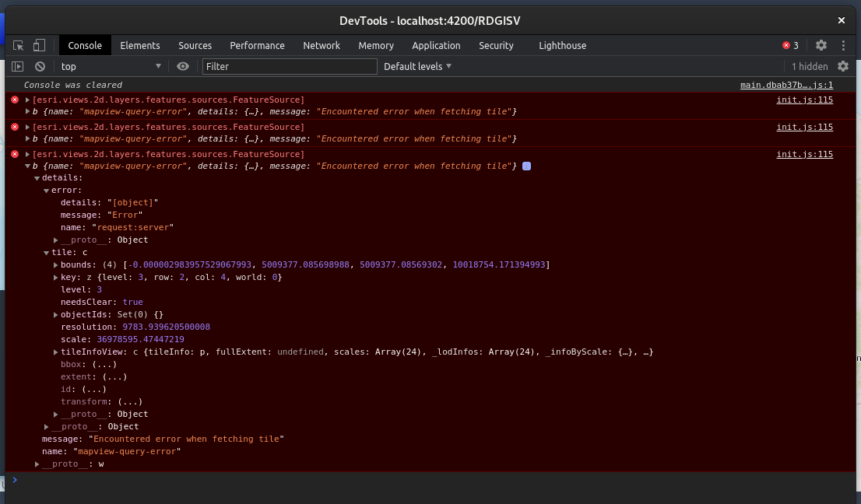
Task: Create live expression via eye icon
Action: pyautogui.click(x=183, y=66)
